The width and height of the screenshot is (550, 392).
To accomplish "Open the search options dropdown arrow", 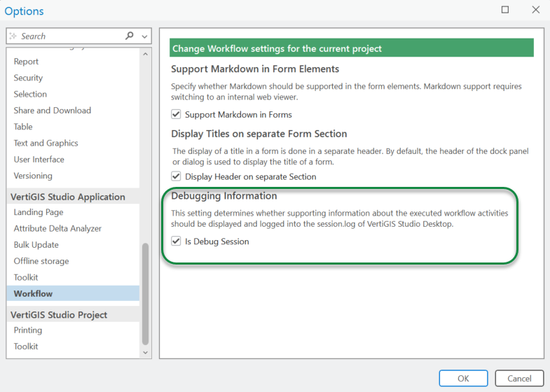I will [x=144, y=36].
